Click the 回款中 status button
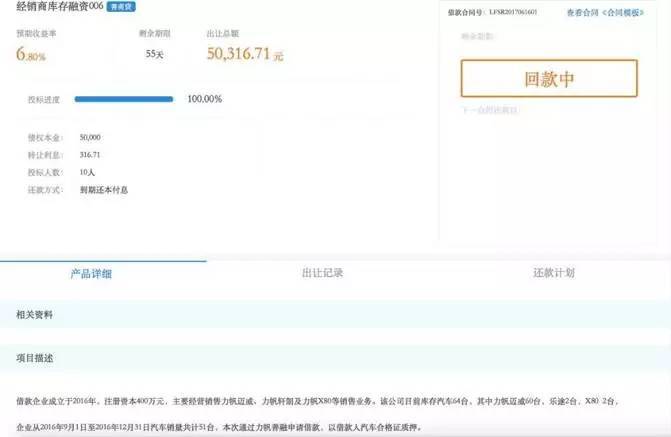The image size is (671, 437). (549, 78)
